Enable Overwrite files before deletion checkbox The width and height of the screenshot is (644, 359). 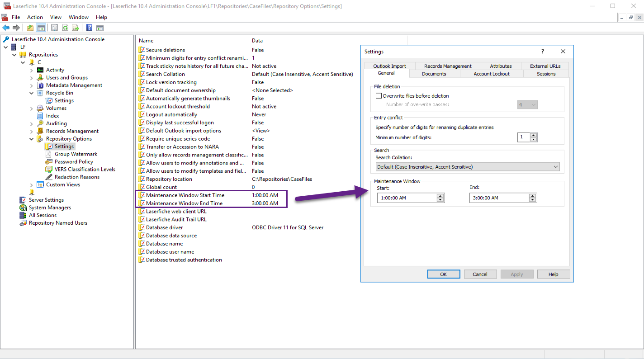click(x=379, y=96)
